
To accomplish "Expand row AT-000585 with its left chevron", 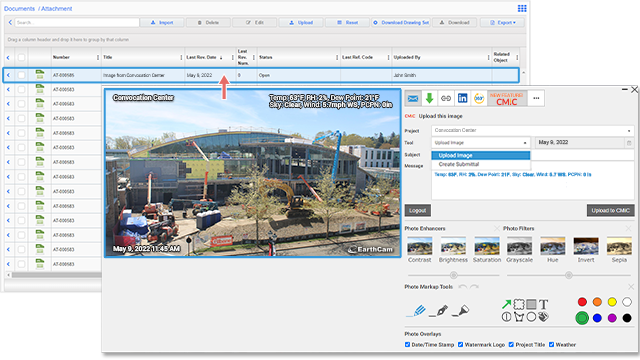I will click(8, 75).
